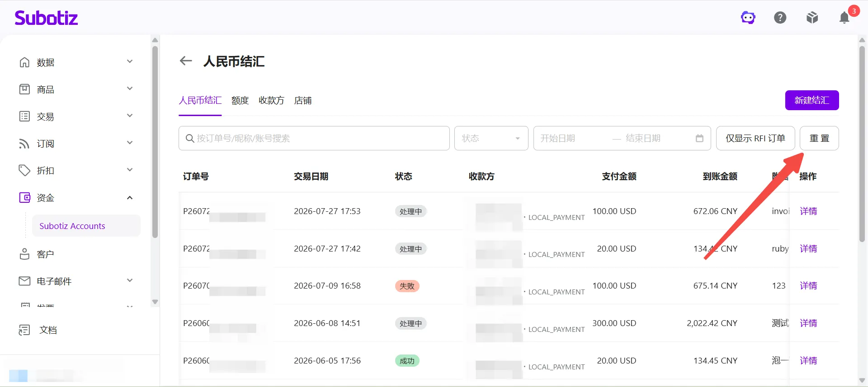Expand the 交易 menu chevron
Viewport: 868px width, 387px height.
pyautogui.click(x=130, y=116)
